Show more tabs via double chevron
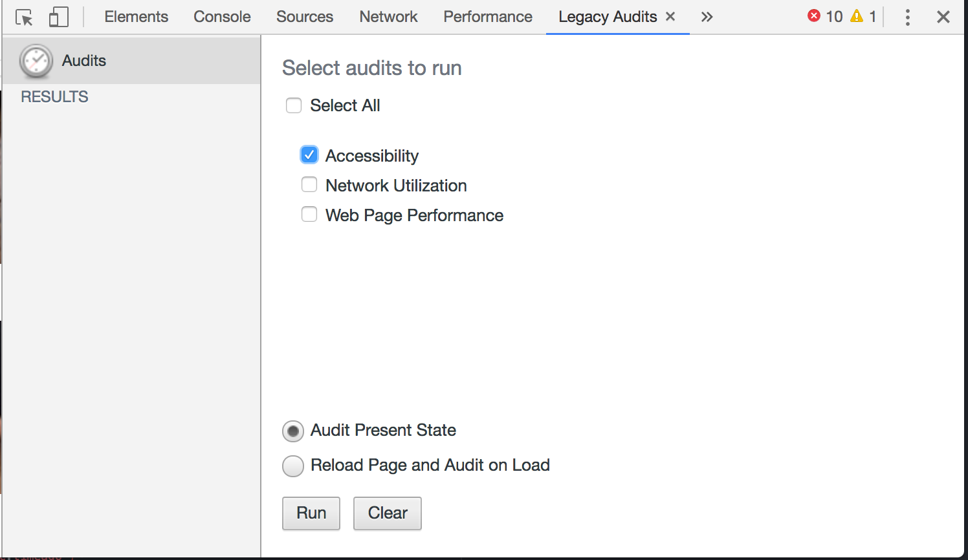 coord(707,17)
